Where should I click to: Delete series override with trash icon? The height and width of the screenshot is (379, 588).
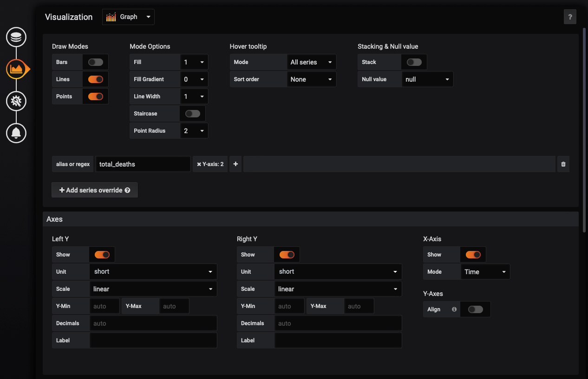pos(563,164)
